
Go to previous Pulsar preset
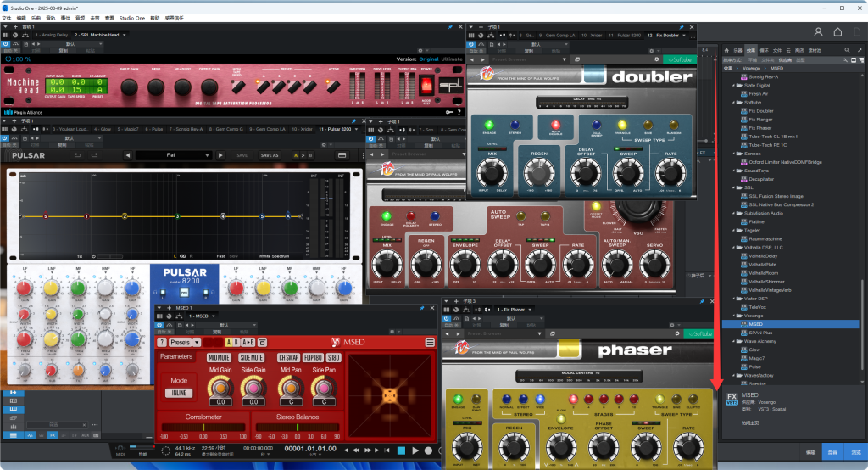[x=128, y=155]
